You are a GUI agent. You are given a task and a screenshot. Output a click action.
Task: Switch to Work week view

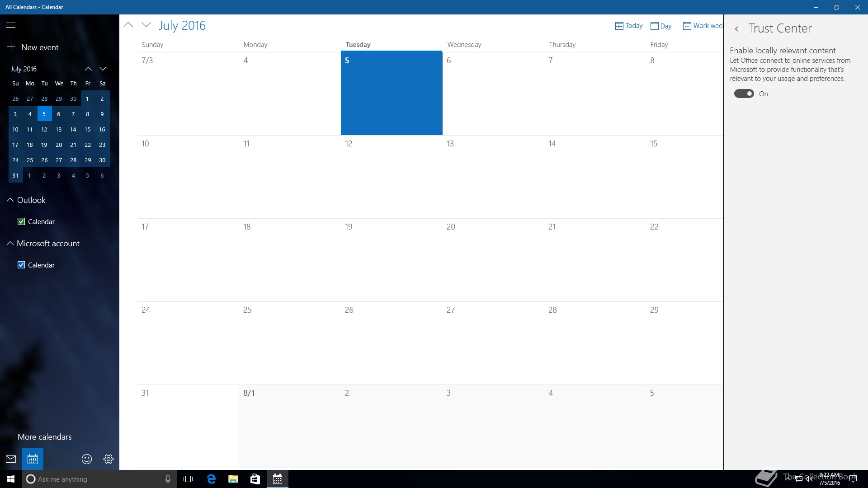point(703,26)
